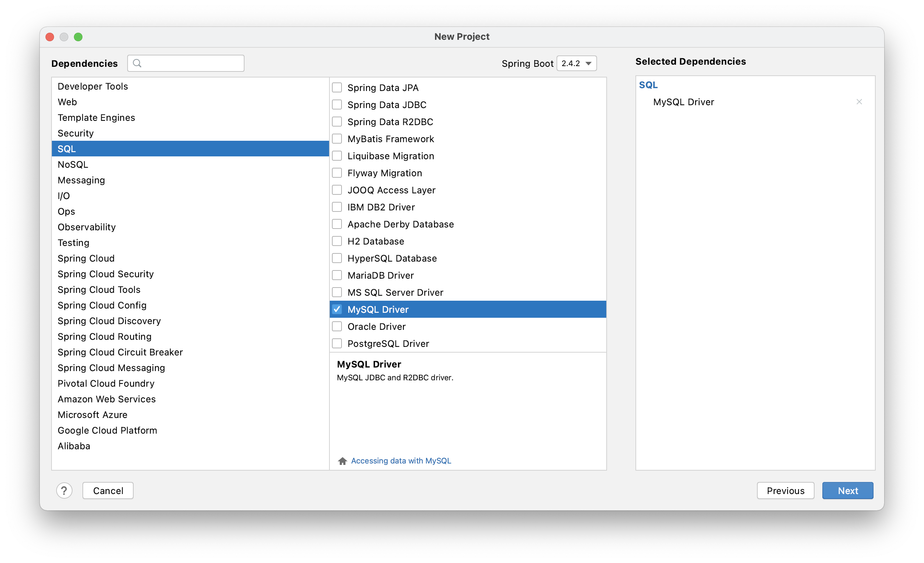Image resolution: width=924 pixels, height=563 pixels.
Task: Check the MyBatis Framework checkbox
Action: tap(337, 139)
